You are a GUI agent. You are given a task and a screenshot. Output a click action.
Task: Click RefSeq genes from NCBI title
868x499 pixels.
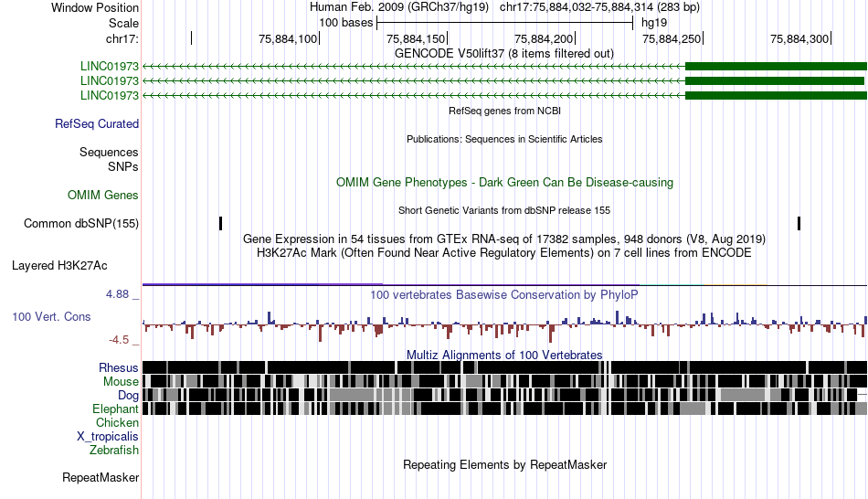pyautogui.click(x=504, y=111)
